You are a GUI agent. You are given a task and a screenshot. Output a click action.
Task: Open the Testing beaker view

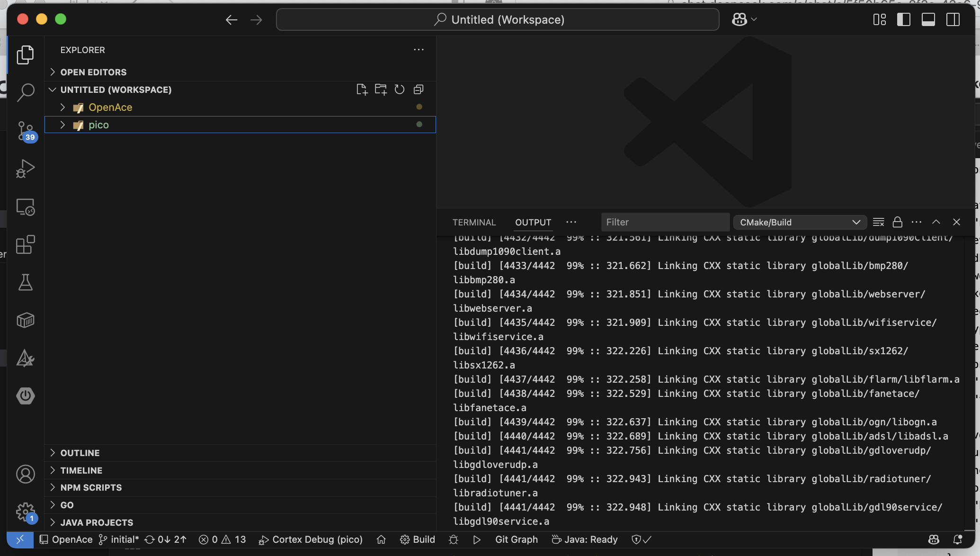point(26,283)
